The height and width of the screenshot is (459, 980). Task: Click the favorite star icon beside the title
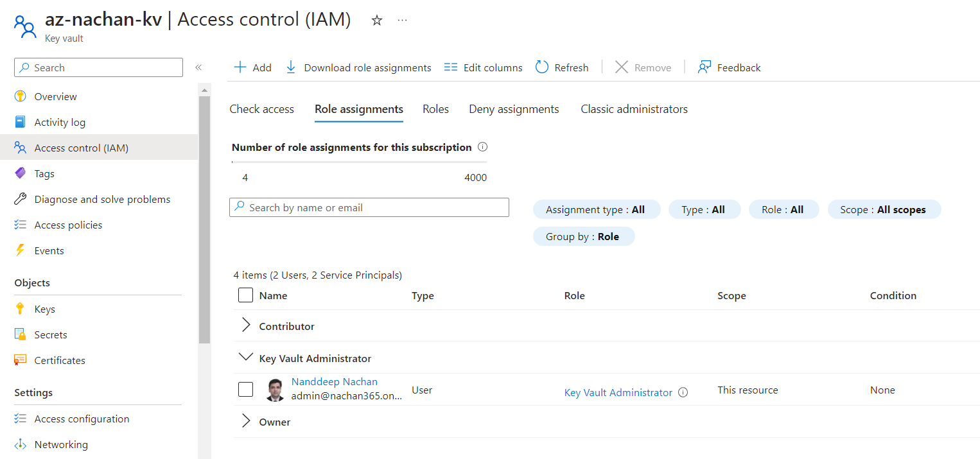coord(377,21)
